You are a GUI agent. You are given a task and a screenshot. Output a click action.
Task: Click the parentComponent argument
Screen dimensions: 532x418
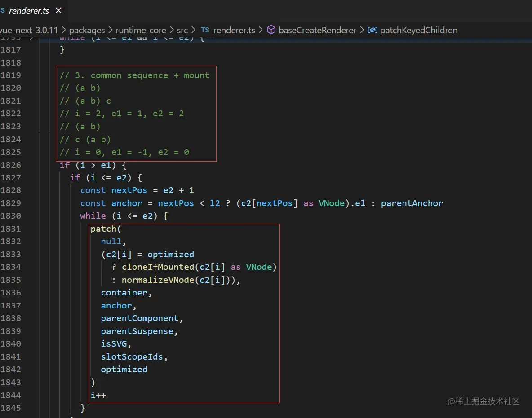tap(140, 318)
